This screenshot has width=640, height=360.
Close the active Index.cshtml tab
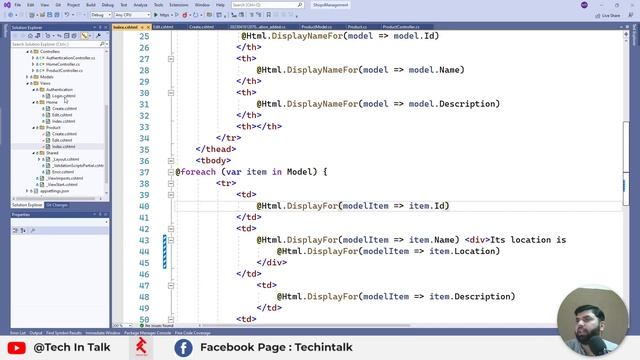(148, 27)
